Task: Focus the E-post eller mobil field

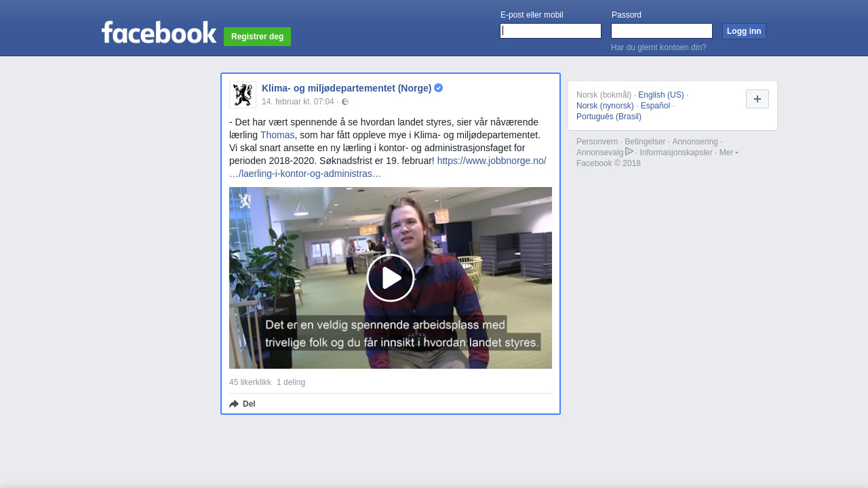Action: point(551,31)
